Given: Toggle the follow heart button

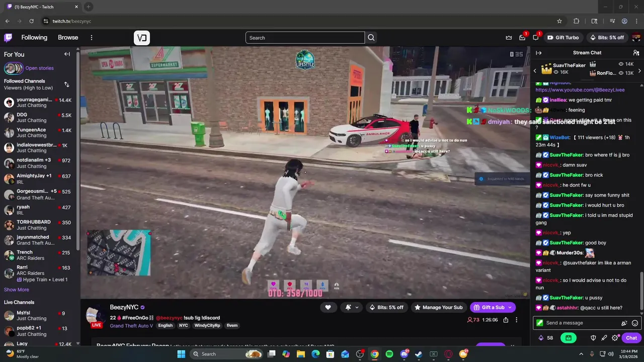Looking at the screenshot, I should (328, 307).
